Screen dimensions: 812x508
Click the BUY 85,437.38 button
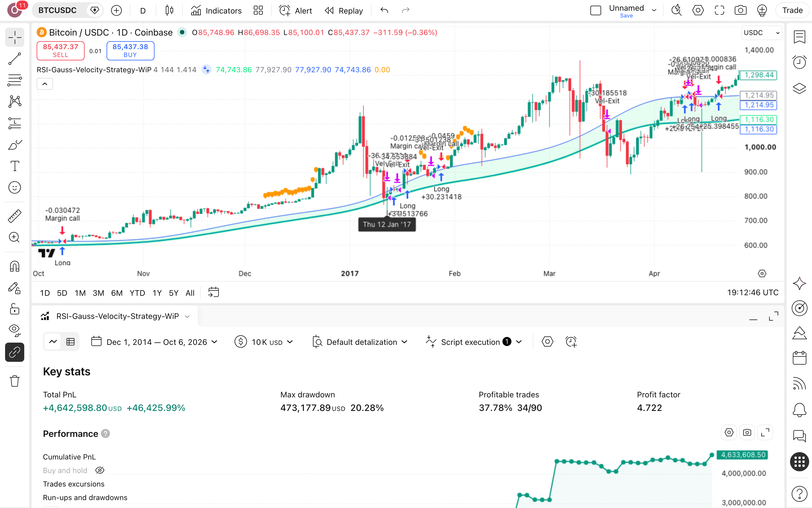pyautogui.click(x=130, y=51)
